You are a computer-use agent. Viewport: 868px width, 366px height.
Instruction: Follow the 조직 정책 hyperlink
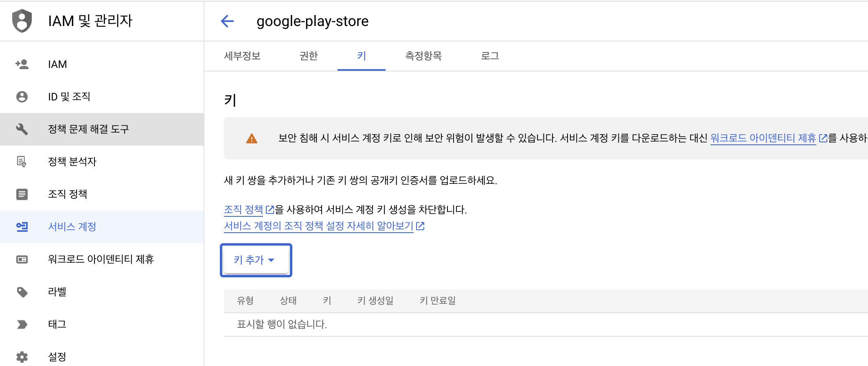(x=243, y=210)
